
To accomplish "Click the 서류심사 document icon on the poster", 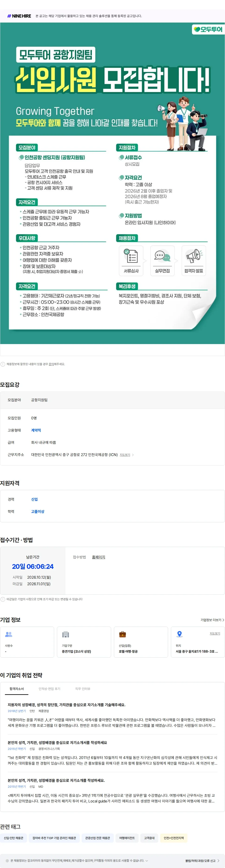I will (131, 256).
